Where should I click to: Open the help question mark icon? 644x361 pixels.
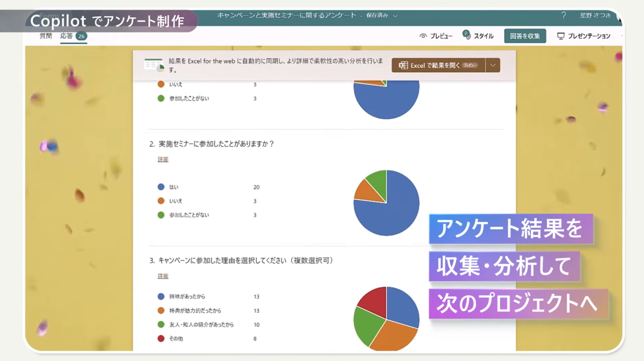(x=563, y=16)
